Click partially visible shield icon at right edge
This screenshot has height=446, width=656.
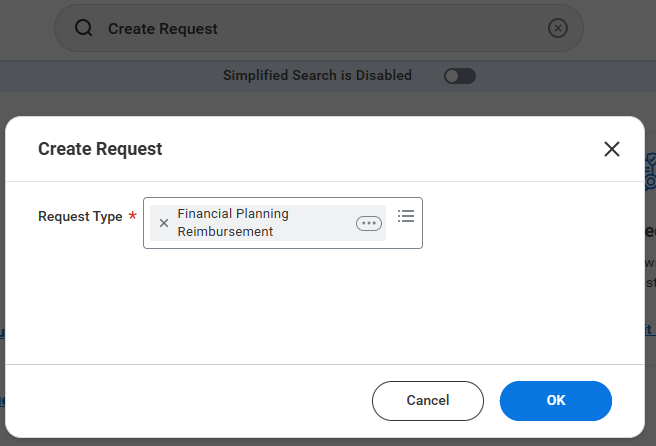coord(650,172)
